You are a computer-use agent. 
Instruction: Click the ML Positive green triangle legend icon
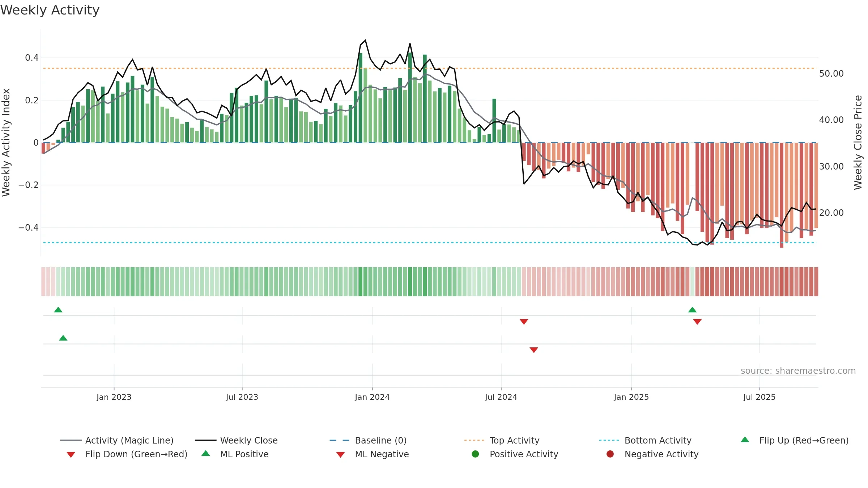point(206,453)
